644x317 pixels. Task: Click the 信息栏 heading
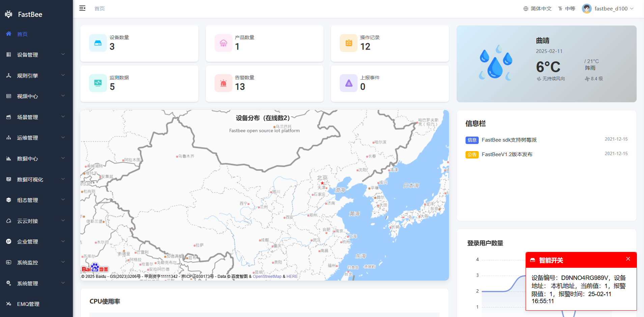coord(475,124)
